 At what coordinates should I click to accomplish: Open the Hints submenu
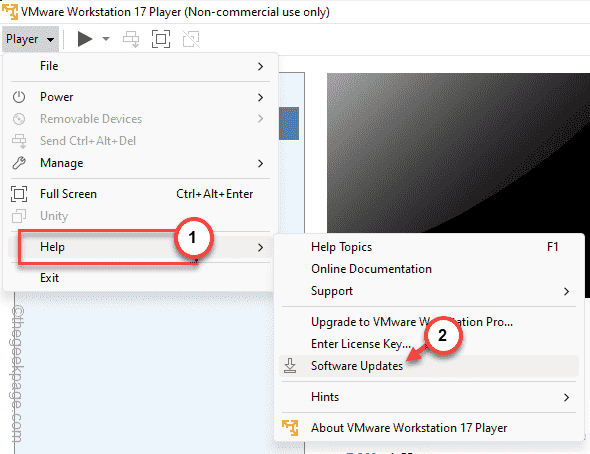coord(429,397)
